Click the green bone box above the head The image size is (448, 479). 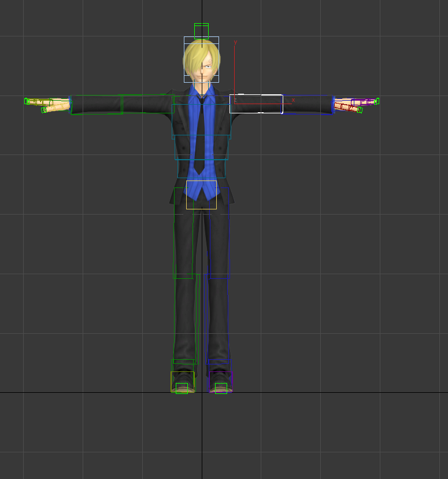201,30
